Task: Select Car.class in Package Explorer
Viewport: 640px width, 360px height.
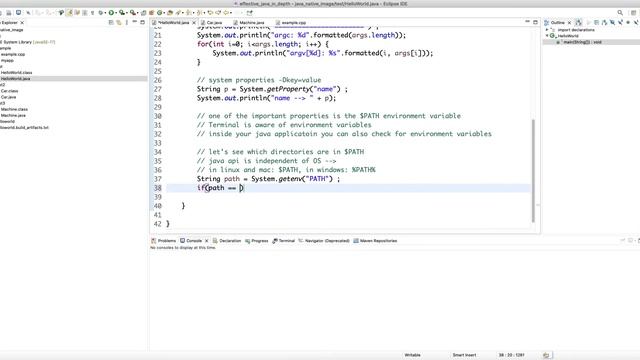Action: click(9, 91)
